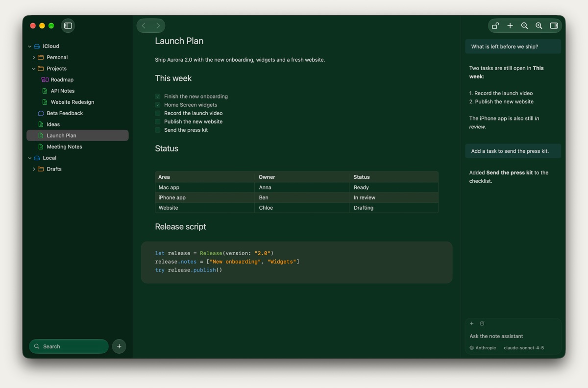Click the Drafts folder icon

[x=41, y=169]
